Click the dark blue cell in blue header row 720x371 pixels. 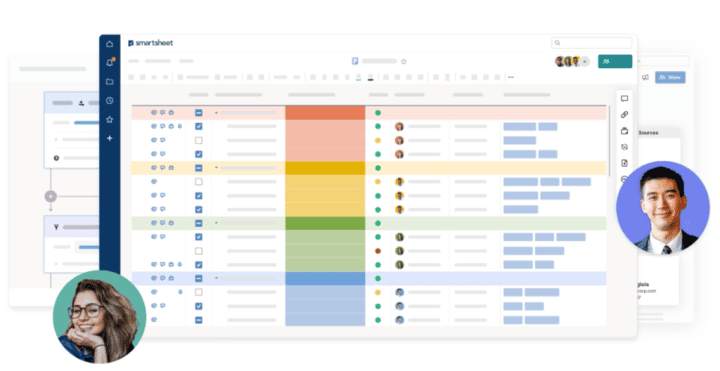pyautogui.click(x=325, y=278)
